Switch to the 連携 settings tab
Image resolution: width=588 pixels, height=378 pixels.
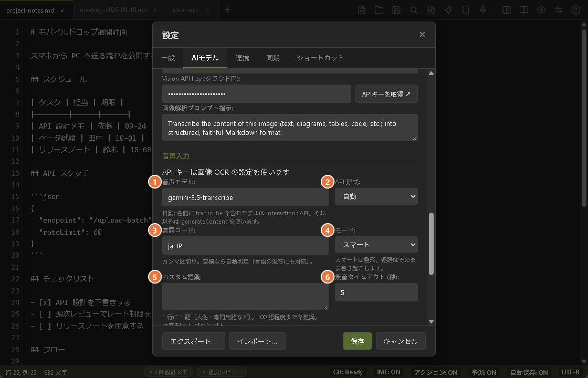pos(242,58)
